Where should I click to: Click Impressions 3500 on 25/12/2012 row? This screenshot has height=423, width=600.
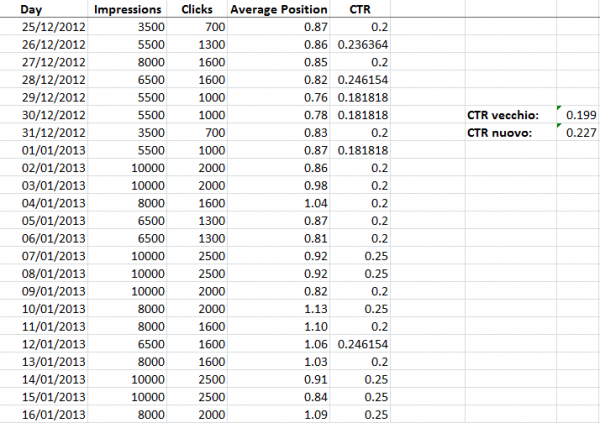127,27
